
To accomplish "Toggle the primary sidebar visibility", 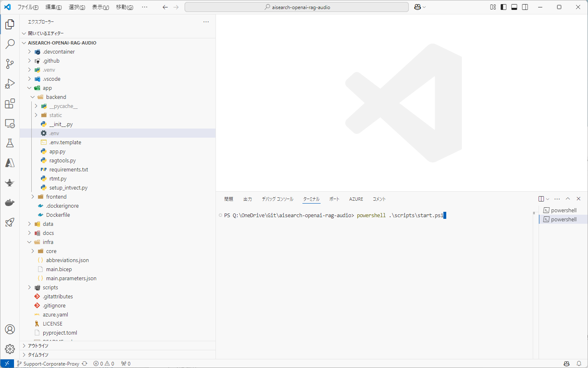I will pyautogui.click(x=503, y=7).
